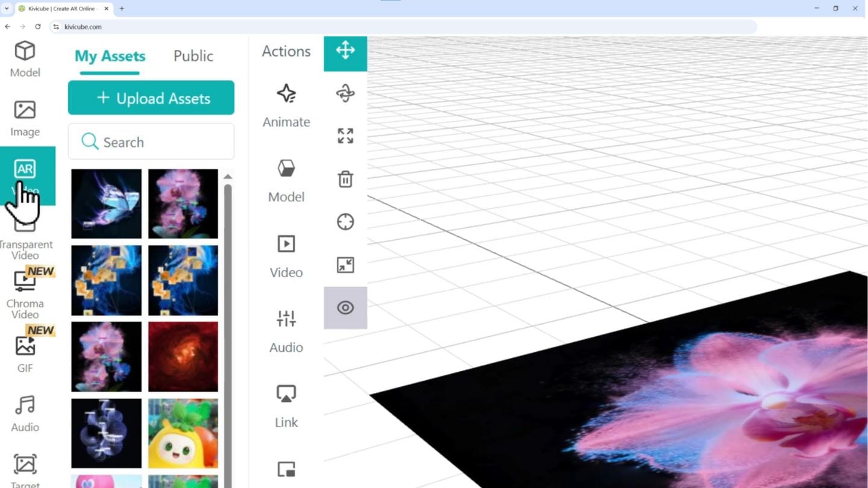Switch to the Public assets tab
Image resolution: width=868 pixels, height=488 pixels.
click(193, 56)
